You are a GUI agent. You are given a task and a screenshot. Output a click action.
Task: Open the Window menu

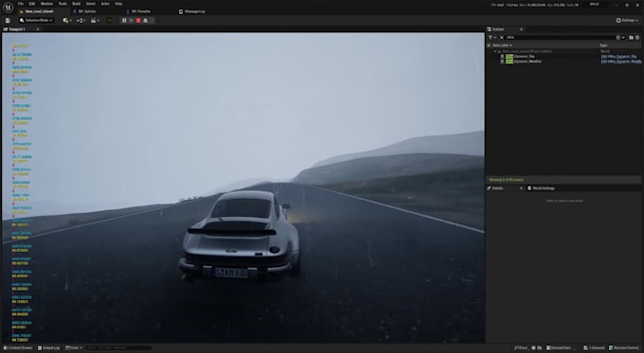[46, 4]
